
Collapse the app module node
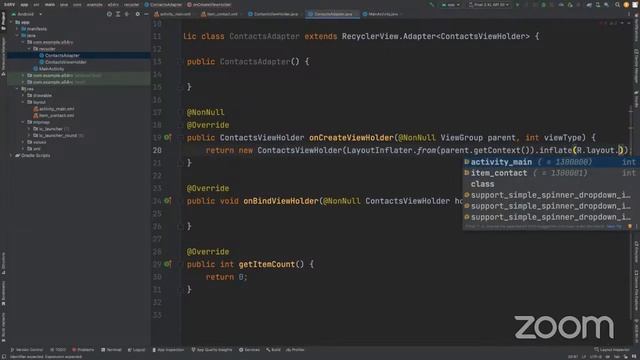(11, 22)
